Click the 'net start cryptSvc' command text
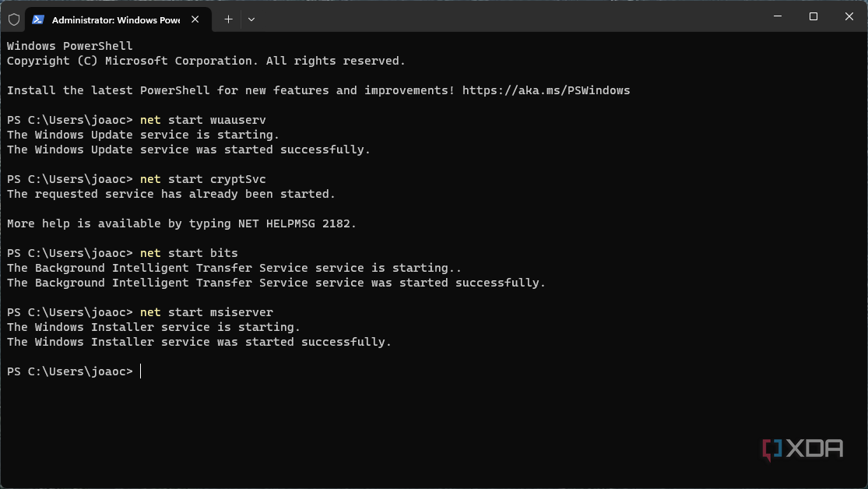The height and width of the screenshot is (489, 868). point(202,178)
